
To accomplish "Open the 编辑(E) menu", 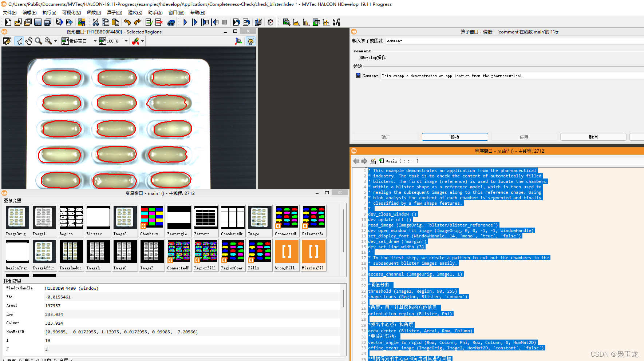I will point(29,13).
